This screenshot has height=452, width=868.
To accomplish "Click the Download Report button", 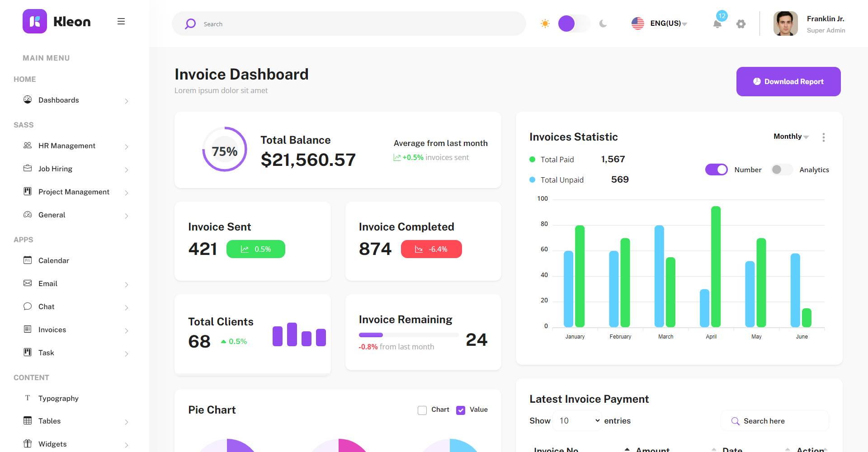I will pos(788,81).
